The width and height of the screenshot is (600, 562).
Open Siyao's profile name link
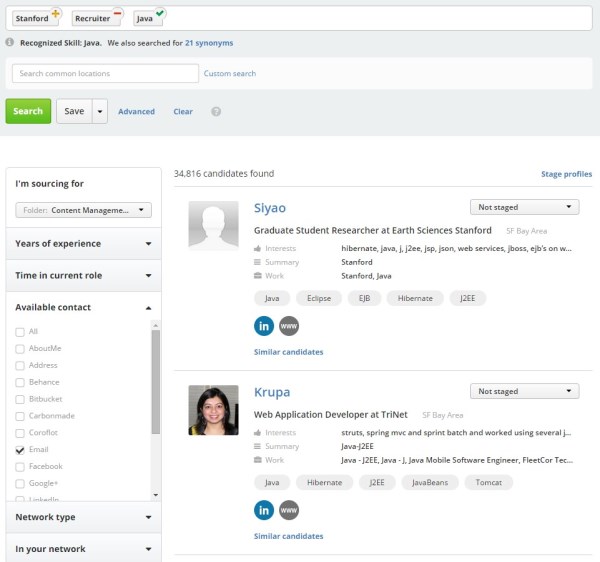click(x=270, y=208)
